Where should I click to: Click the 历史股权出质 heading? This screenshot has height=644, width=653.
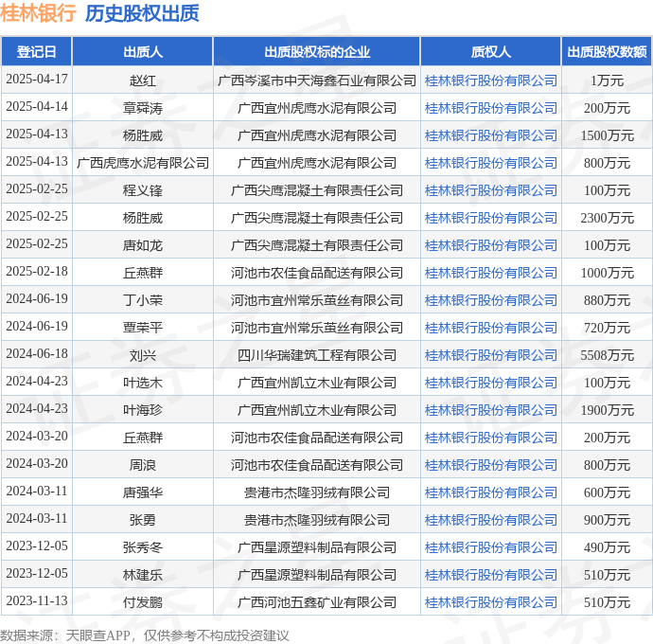coord(142,13)
